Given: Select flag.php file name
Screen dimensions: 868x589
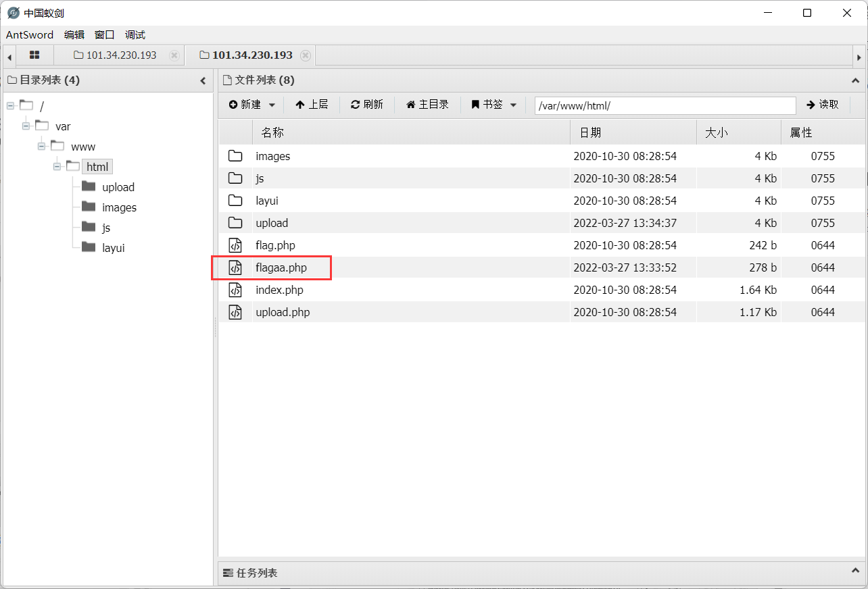Looking at the screenshot, I should click(x=275, y=245).
